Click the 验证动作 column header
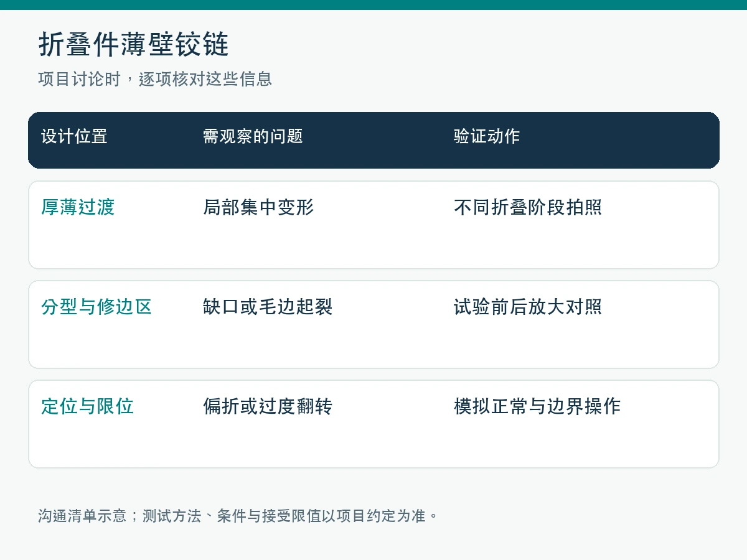 pyautogui.click(x=487, y=136)
